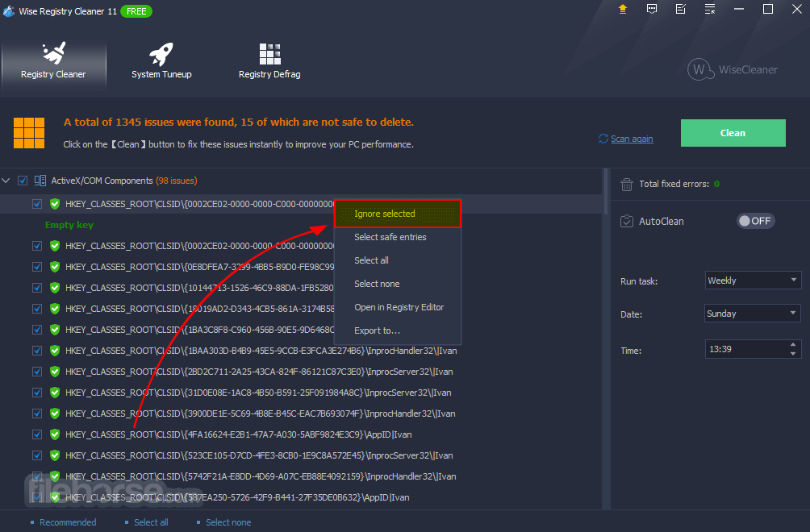Click the AutoClean calendar icon
This screenshot has width=810, height=532.
coord(626,222)
